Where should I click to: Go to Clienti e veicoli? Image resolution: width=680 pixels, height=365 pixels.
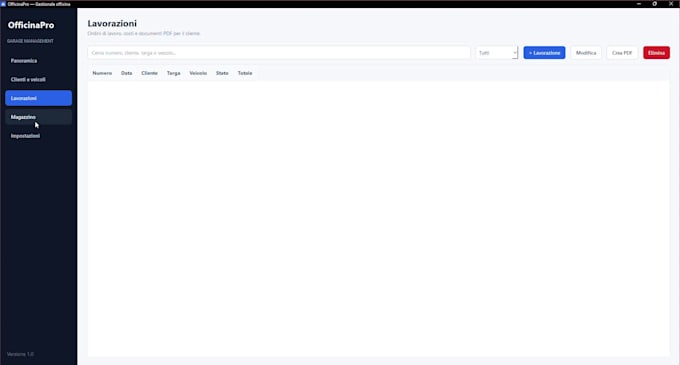38,79
